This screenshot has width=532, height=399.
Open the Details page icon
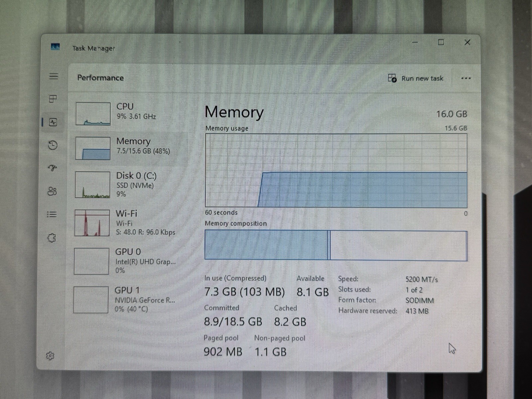pyautogui.click(x=52, y=214)
